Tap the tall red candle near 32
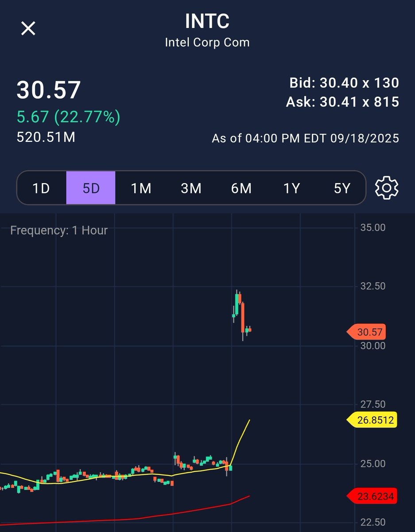Viewport: 415px width, 532px height. coord(243,317)
